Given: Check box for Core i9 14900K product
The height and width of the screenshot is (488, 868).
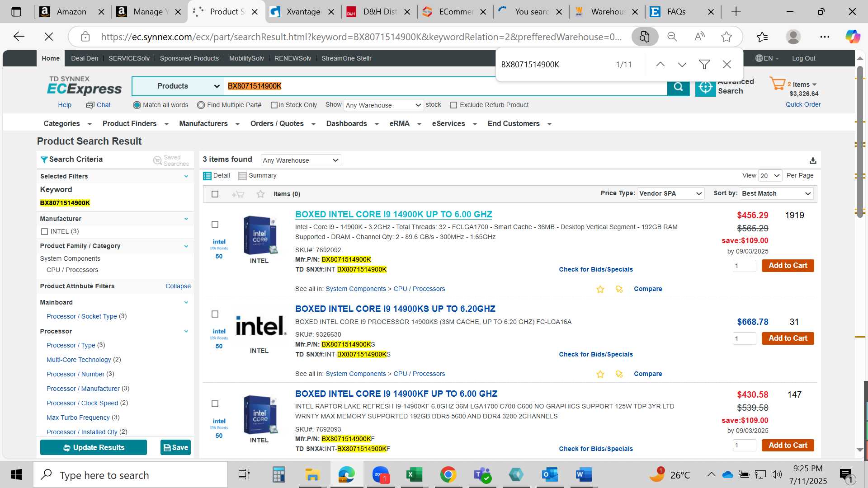Looking at the screenshot, I should [x=215, y=225].
